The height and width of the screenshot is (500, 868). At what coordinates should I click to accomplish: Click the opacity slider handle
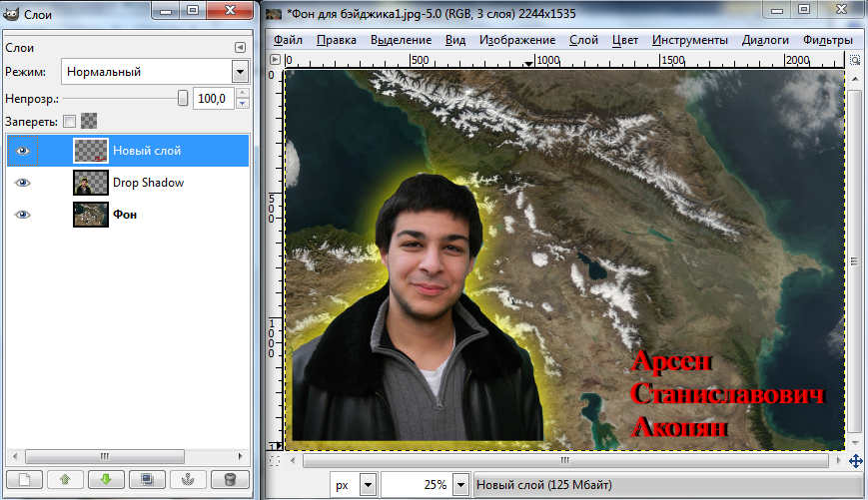coord(182,99)
